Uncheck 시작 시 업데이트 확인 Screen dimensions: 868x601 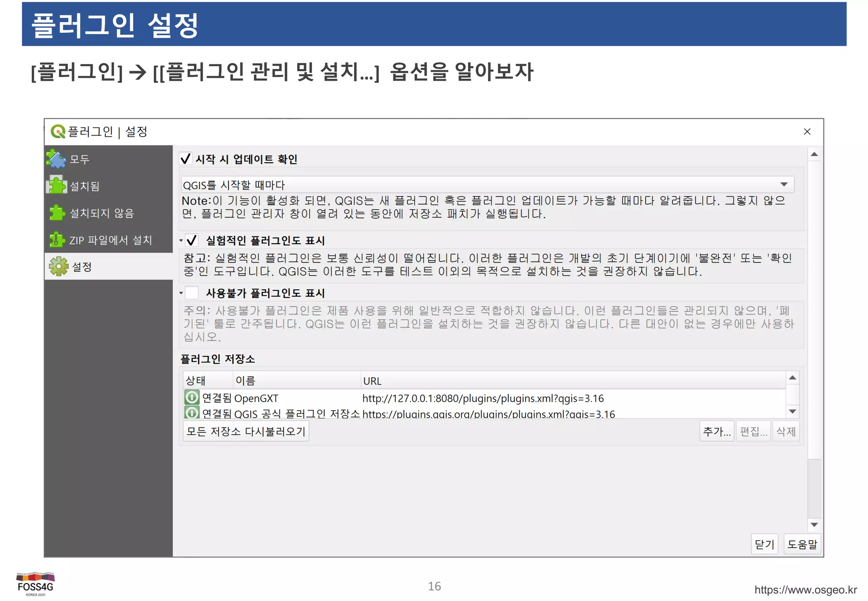click(x=186, y=159)
